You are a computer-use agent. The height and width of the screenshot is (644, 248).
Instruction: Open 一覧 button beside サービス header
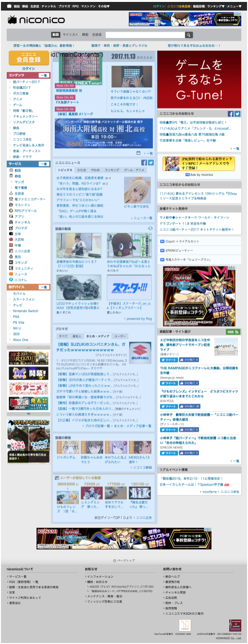44,164
